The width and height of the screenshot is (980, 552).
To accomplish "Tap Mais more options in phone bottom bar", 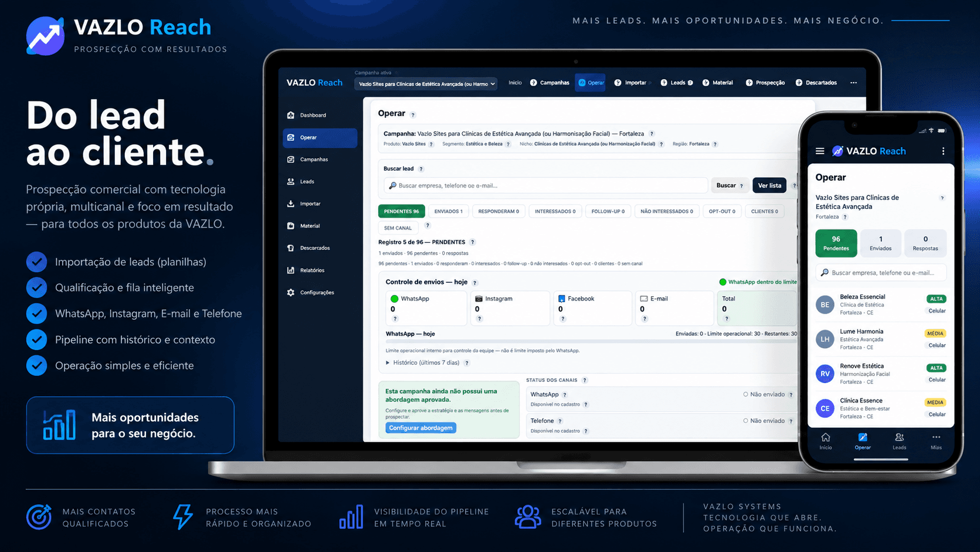I will tap(936, 441).
